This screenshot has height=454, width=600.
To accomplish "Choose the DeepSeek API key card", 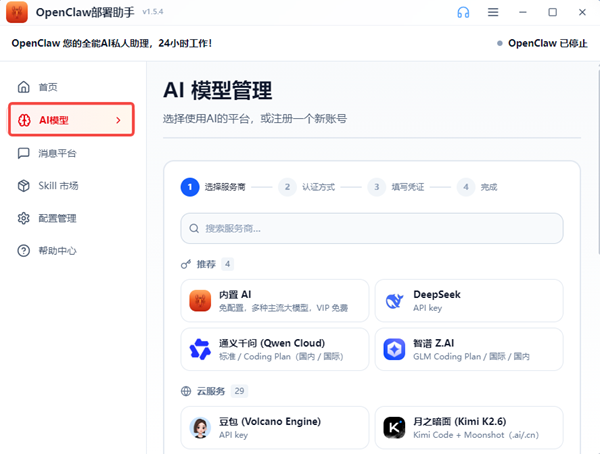I will coord(469,300).
